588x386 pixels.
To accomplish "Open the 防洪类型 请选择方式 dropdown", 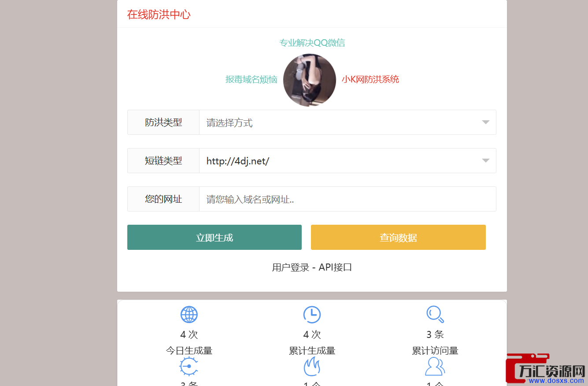I will tap(347, 122).
